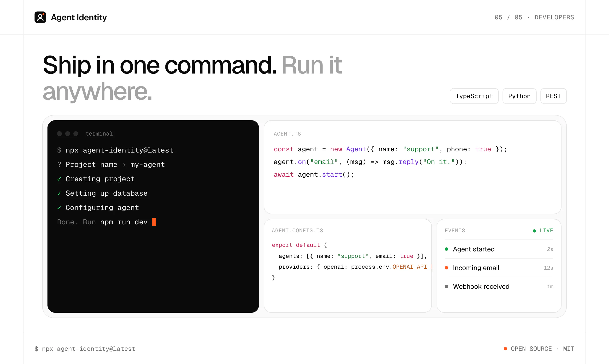Open the REST tab

click(x=553, y=96)
